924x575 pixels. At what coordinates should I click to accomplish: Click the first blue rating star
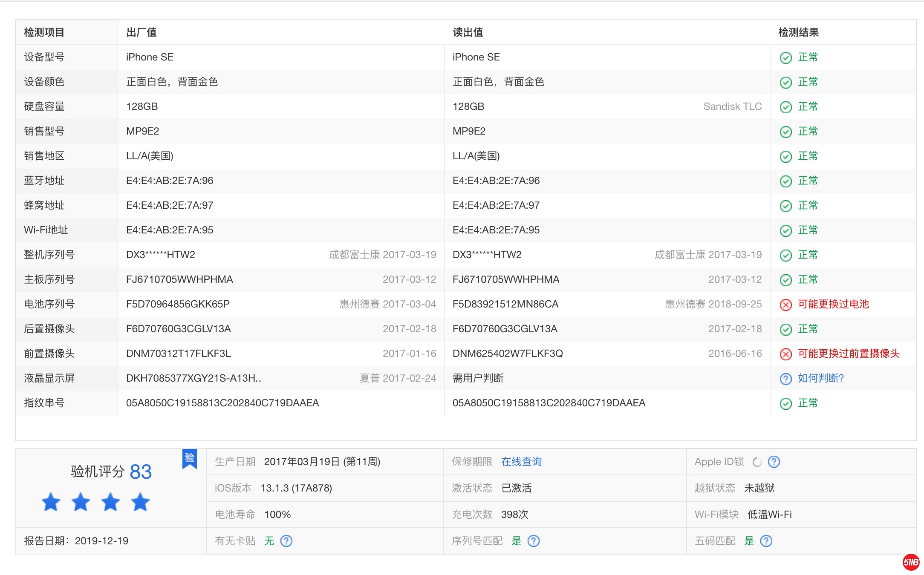51,502
